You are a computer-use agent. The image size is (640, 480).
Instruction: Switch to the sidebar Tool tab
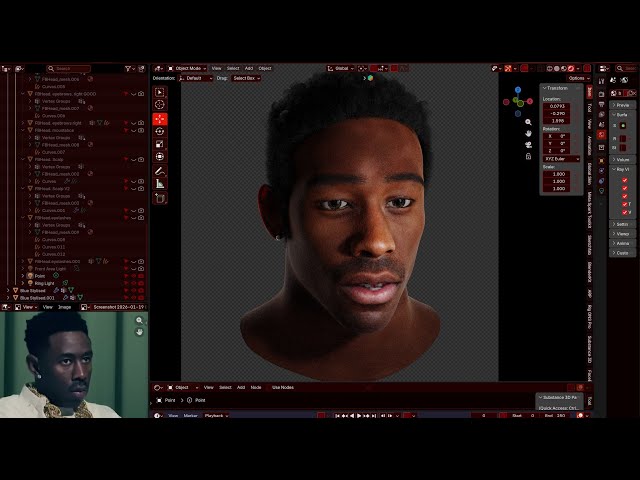pyautogui.click(x=589, y=108)
